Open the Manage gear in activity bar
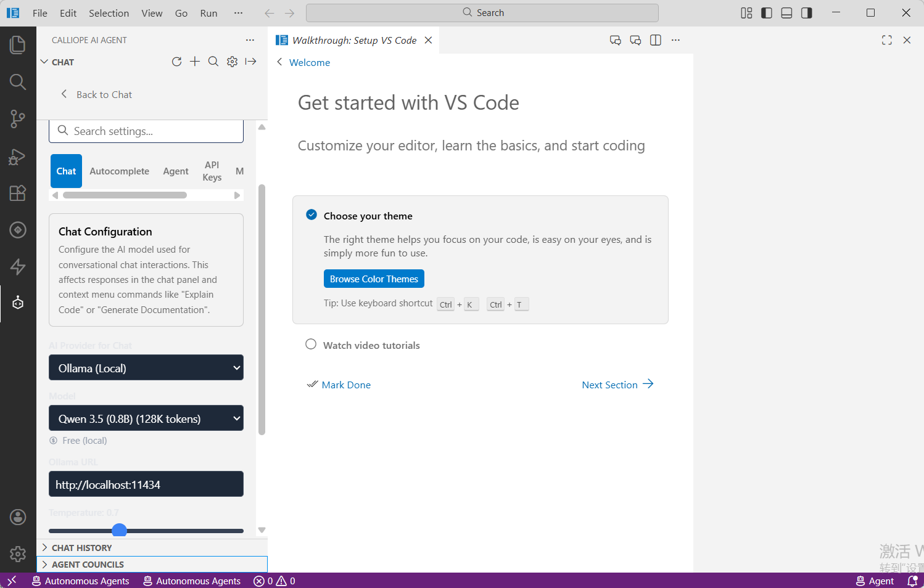 coord(18,553)
